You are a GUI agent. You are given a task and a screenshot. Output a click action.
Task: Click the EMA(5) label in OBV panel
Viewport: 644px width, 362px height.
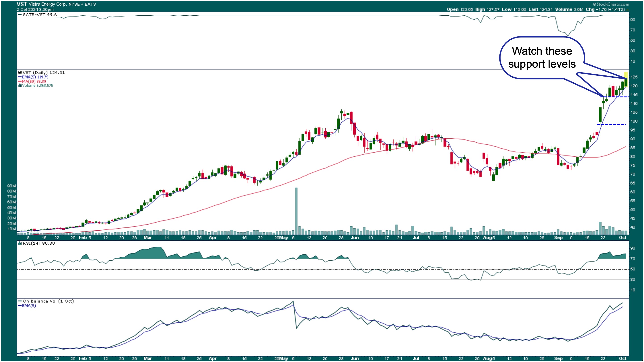[29, 306]
